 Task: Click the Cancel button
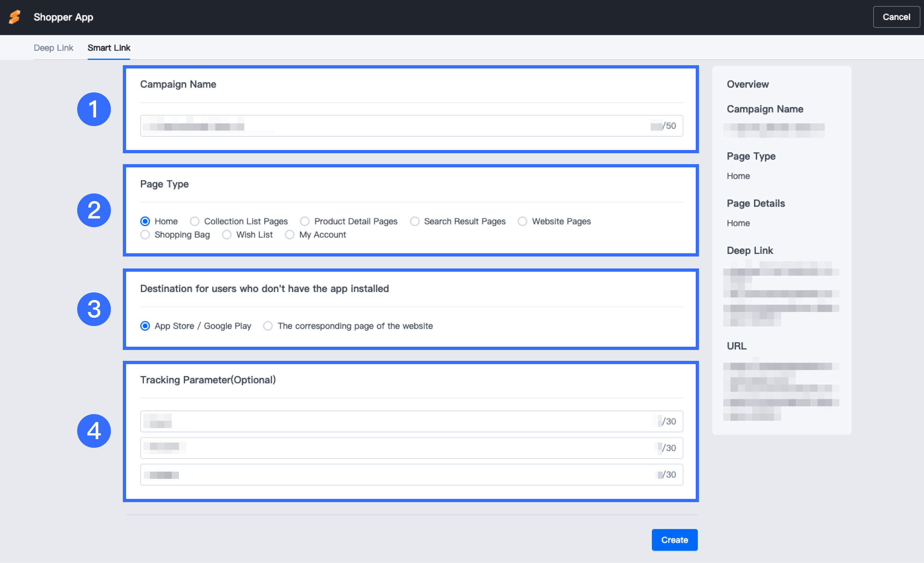click(896, 17)
